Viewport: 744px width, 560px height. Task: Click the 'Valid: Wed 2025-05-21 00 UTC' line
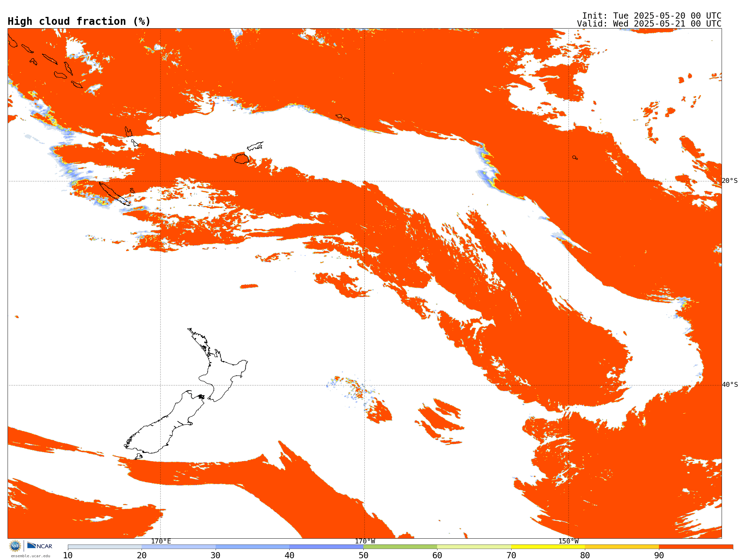click(649, 24)
